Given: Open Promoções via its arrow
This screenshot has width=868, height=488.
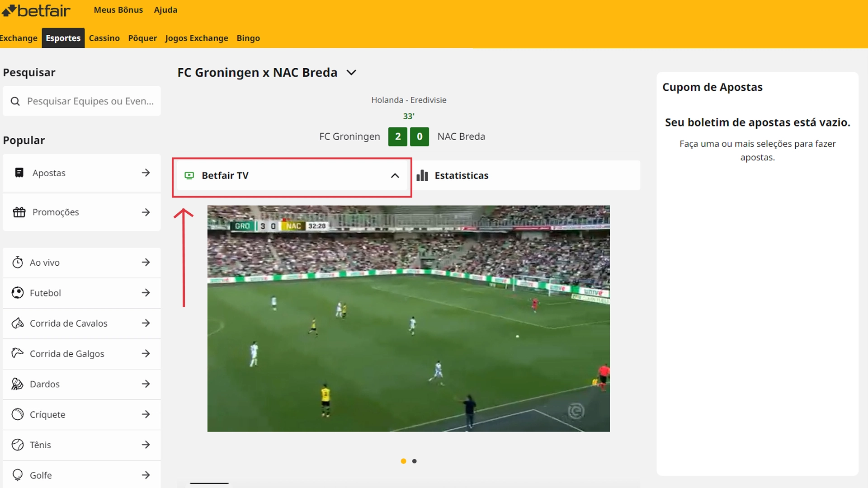Looking at the screenshot, I should click(146, 212).
